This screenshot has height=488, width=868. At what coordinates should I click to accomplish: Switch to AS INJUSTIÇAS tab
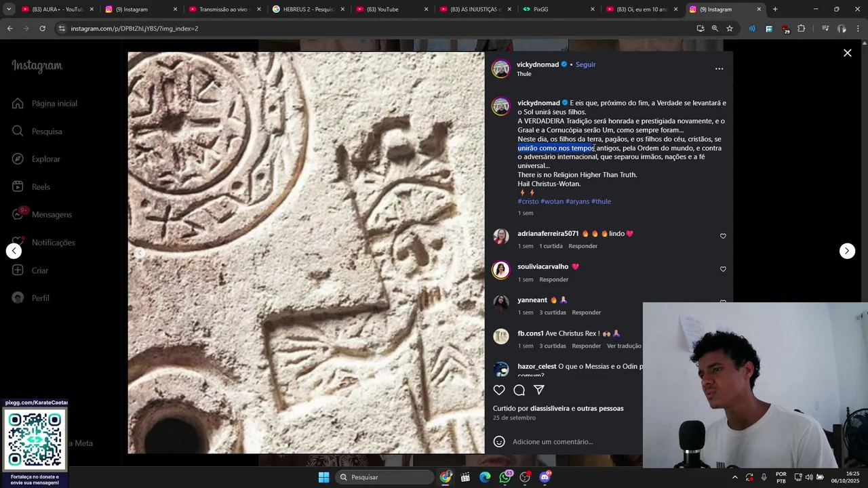tap(475, 9)
